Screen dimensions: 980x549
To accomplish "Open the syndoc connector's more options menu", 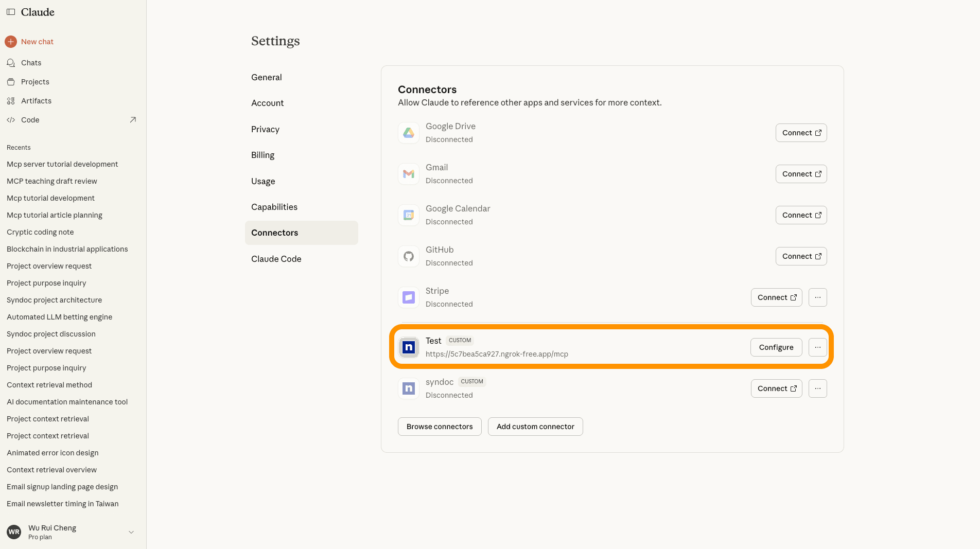I will point(817,388).
